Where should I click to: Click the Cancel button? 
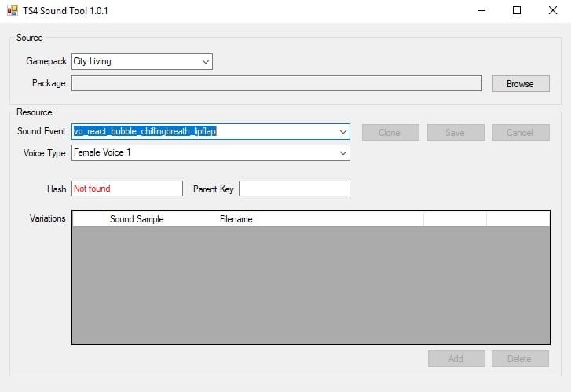click(x=521, y=132)
